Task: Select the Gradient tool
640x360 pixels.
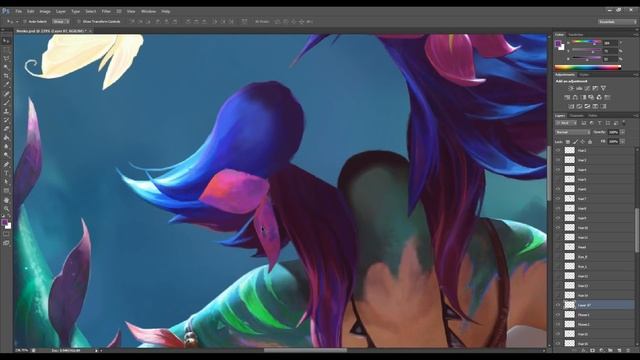Action: coord(6,138)
